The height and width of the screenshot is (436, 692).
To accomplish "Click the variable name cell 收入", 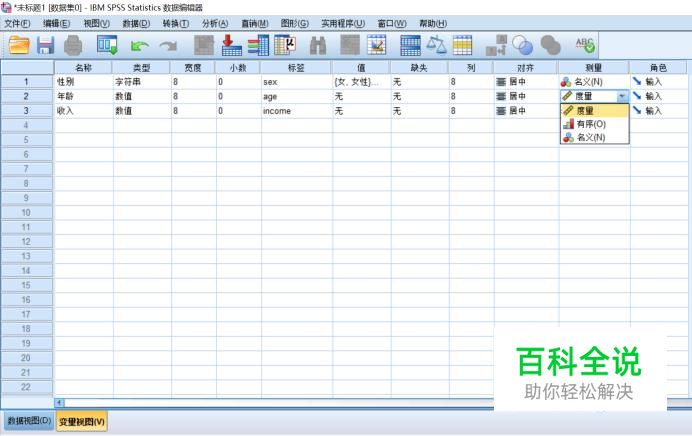I will (x=84, y=111).
